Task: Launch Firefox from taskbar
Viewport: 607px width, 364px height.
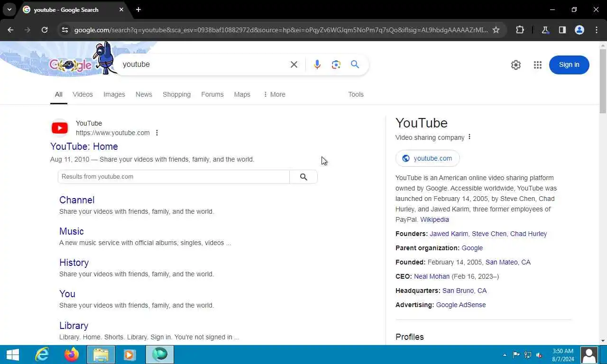Action: 72,355
